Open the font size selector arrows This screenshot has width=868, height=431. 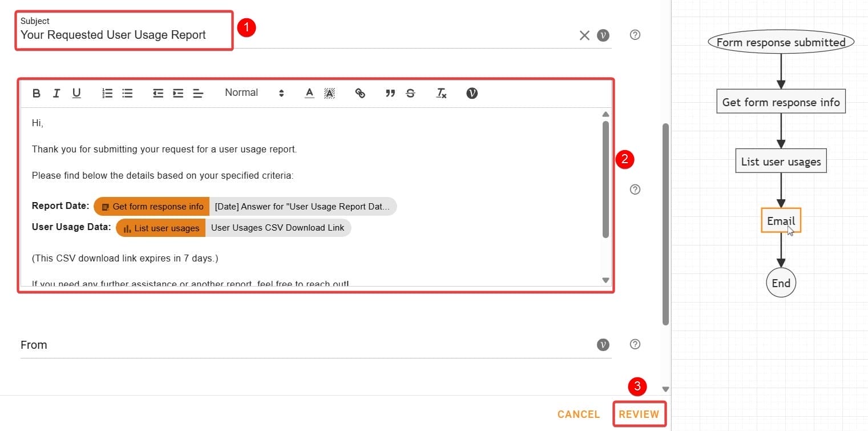point(281,92)
